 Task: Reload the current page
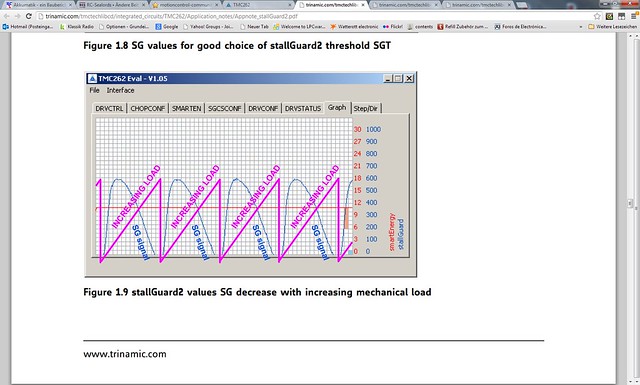[x=29, y=16]
